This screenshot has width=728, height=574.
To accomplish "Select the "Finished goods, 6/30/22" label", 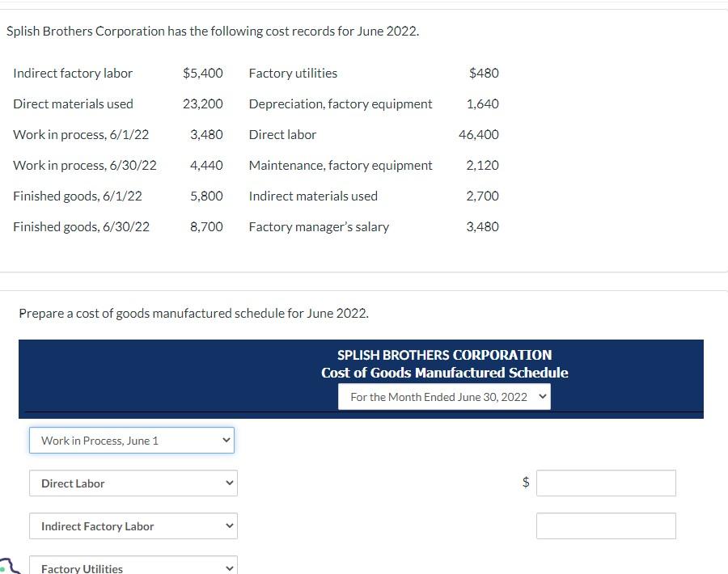I will click(81, 226).
